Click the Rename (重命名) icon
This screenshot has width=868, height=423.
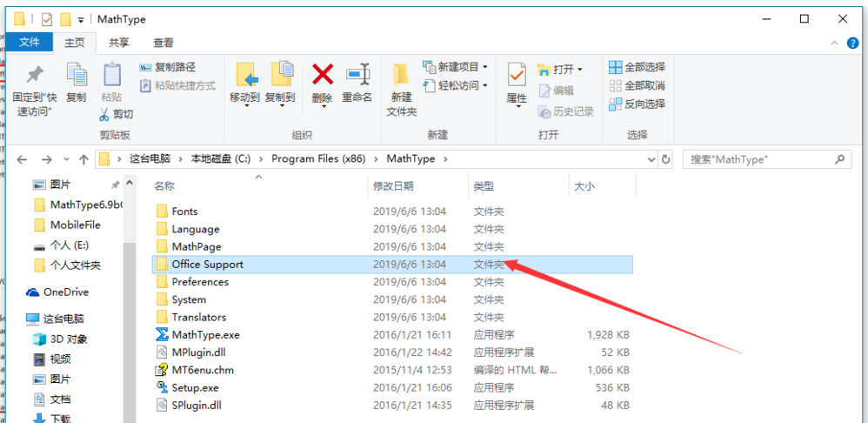point(357,74)
